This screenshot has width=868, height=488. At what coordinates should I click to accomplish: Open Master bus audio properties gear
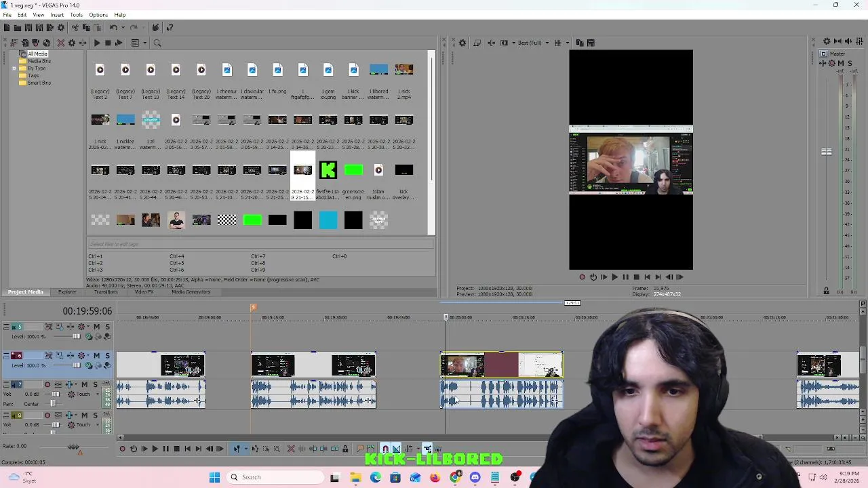tap(827, 41)
